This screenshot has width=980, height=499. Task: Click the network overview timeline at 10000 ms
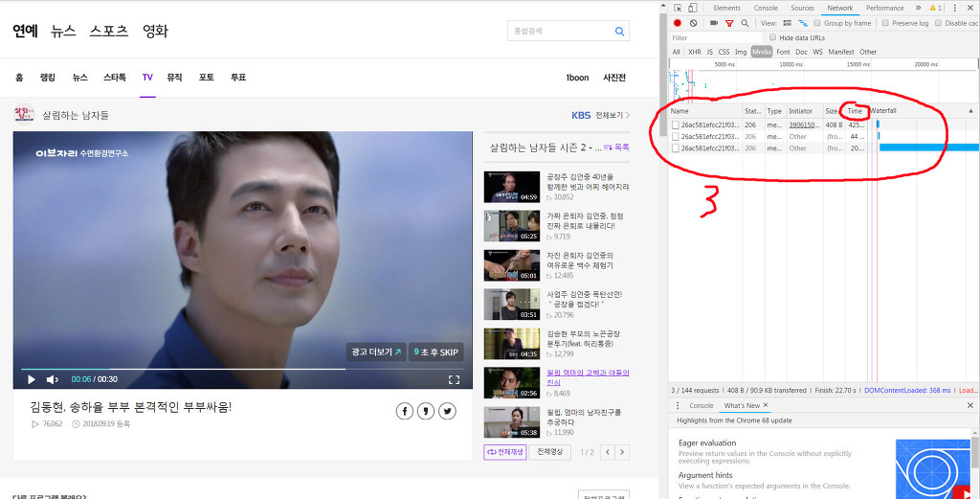(791, 64)
